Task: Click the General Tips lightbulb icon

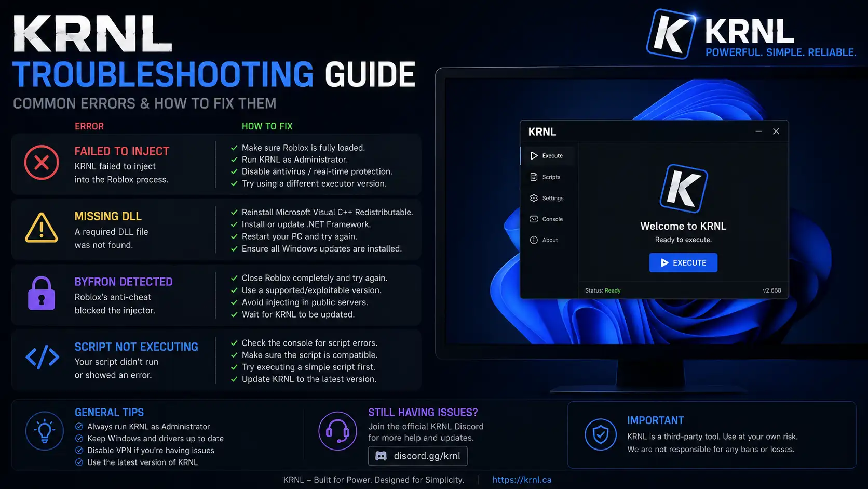Action: pyautogui.click(x=45, y=431)
